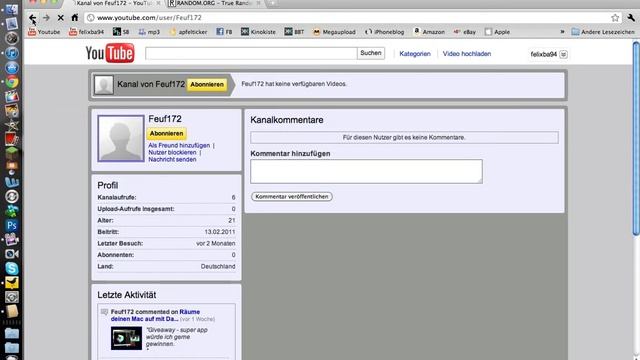Click the page's vertical scrollbar
Screen dimensions: 640x360
tap(636, 139)
